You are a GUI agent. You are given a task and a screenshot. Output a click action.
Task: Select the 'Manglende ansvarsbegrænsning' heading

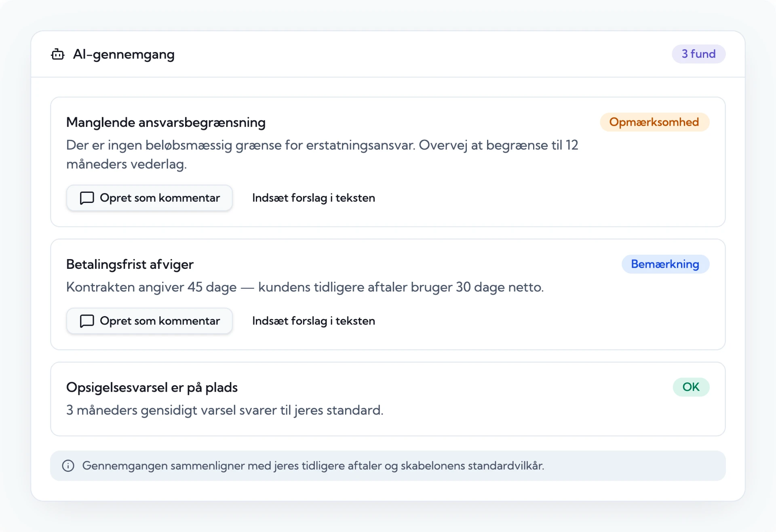point(166,122)
